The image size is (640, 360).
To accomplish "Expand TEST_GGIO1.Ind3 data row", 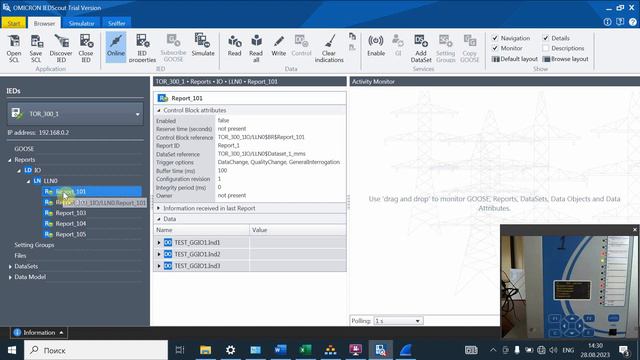I will (159, 266).
